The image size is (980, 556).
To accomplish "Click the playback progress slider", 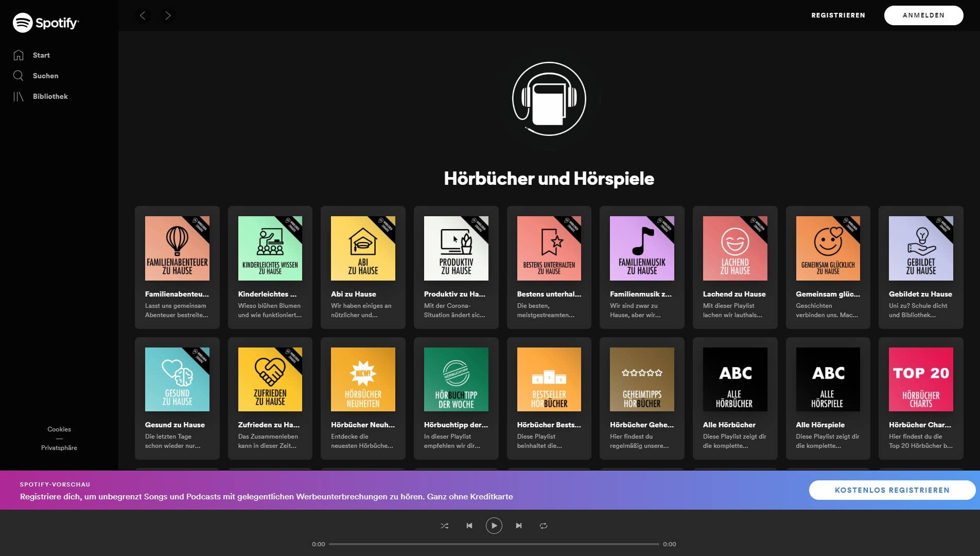I will [x=494, y=544].
